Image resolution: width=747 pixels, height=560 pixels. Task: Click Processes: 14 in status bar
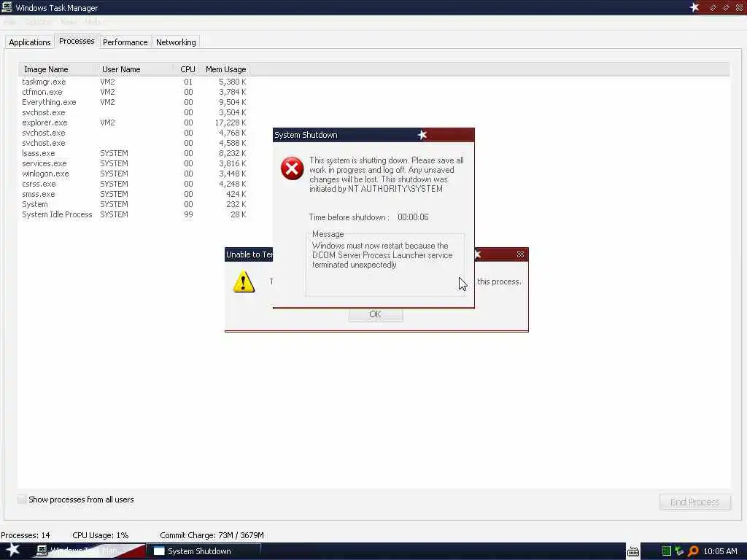point(26,535)
